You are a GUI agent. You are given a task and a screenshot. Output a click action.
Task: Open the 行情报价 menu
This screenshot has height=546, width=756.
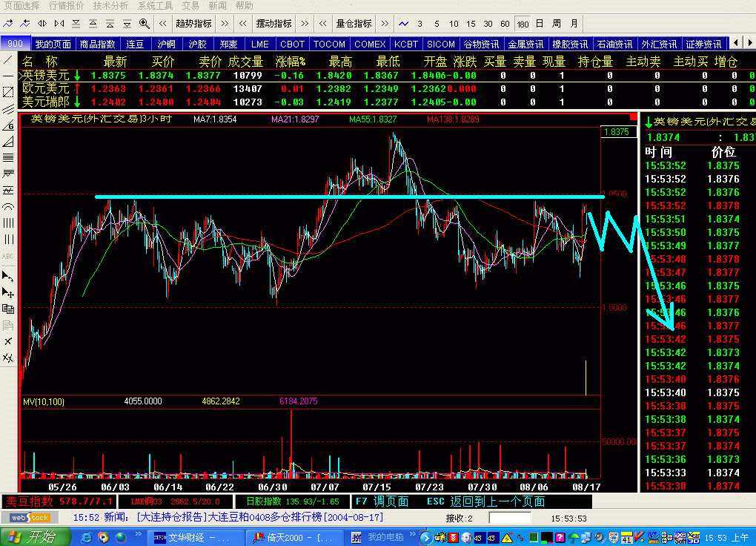coord(66,6)
